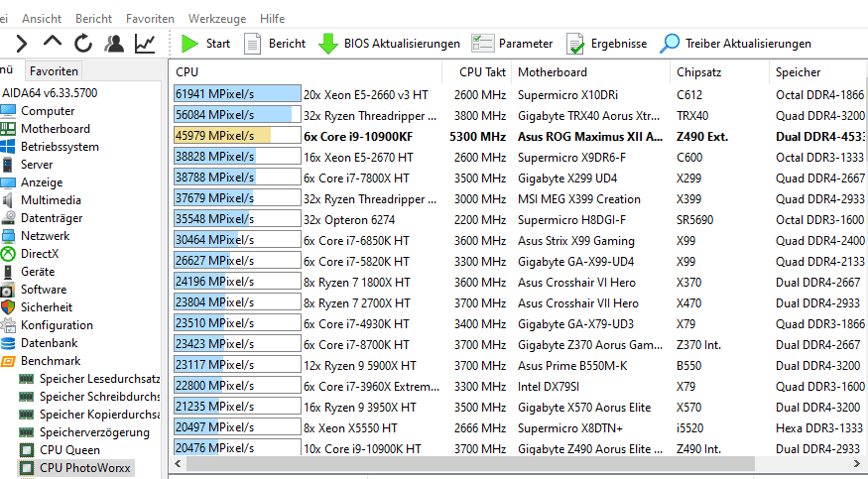Screen dimensions: 868x479
Task: Click the line graph toolbar icon
Action: pos(145,44)
